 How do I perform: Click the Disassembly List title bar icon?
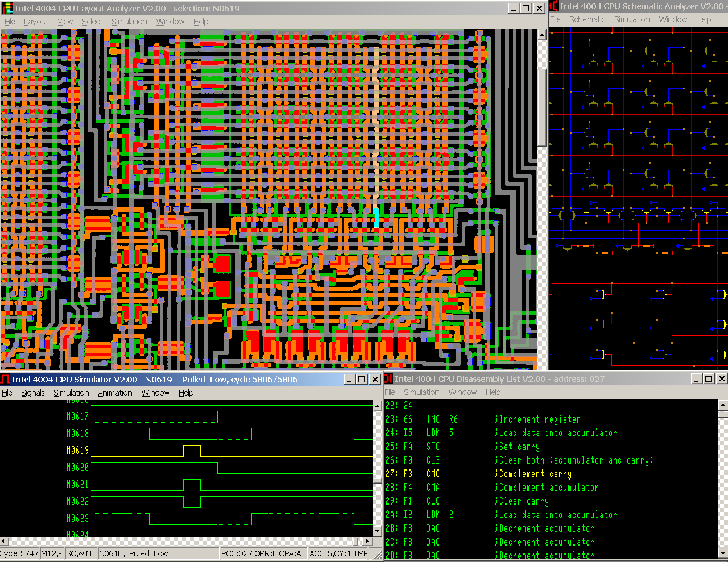389,378
